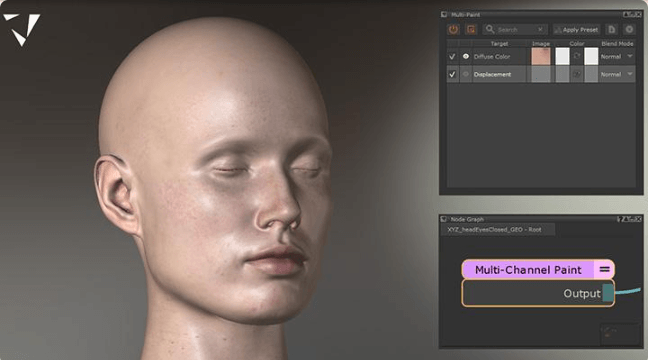648x360 pixels.
Task: Click the swap colors icon in Displacement row
Action: 577,74
